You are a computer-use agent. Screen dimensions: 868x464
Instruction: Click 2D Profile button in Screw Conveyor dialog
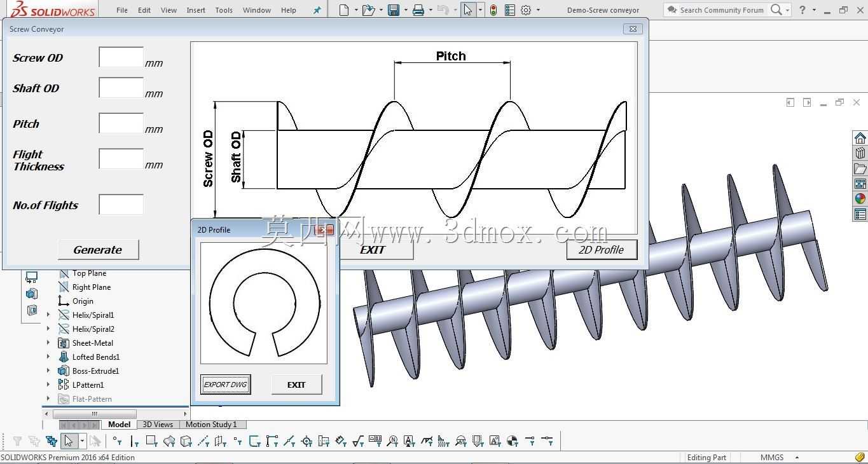point(601,250)
